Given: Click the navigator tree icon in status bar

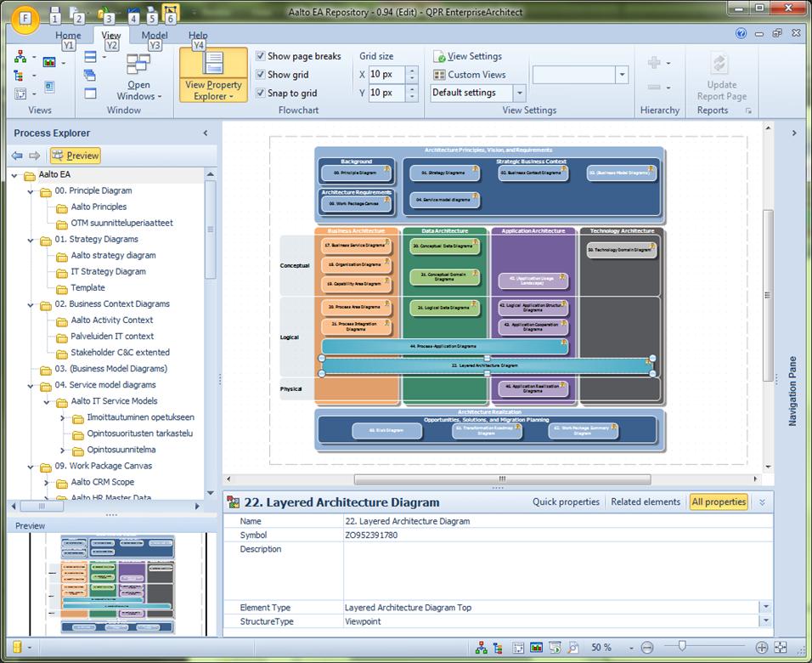Looking at the screenshot, I should point(498,648).
